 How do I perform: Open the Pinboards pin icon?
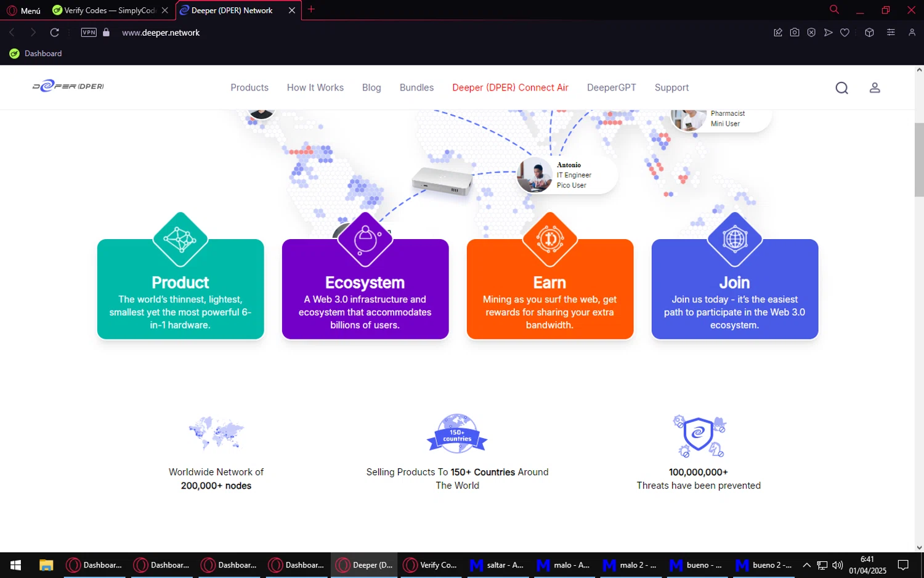pos(778,33)
